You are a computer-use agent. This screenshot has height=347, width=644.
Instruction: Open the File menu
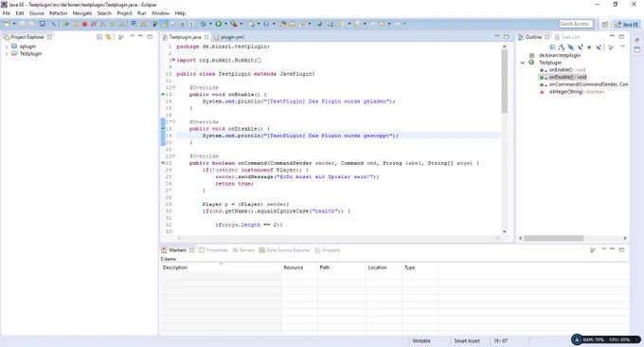point(7,13)
